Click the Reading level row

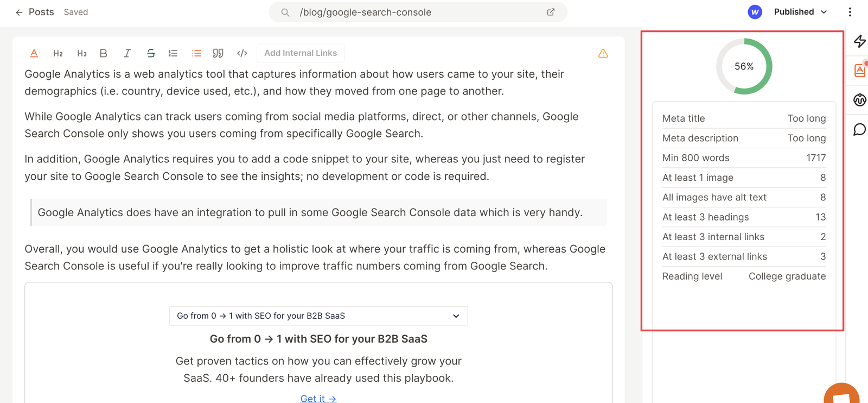[744, 276]
